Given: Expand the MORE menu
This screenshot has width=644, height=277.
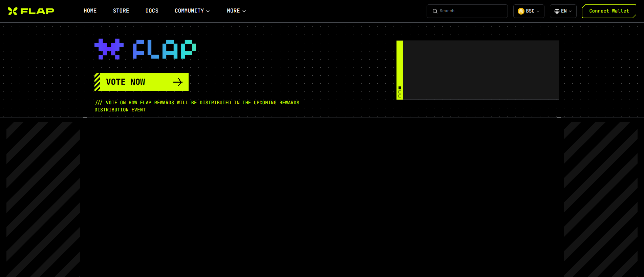Looking at the screenshot, I should (x=236, y=11).
